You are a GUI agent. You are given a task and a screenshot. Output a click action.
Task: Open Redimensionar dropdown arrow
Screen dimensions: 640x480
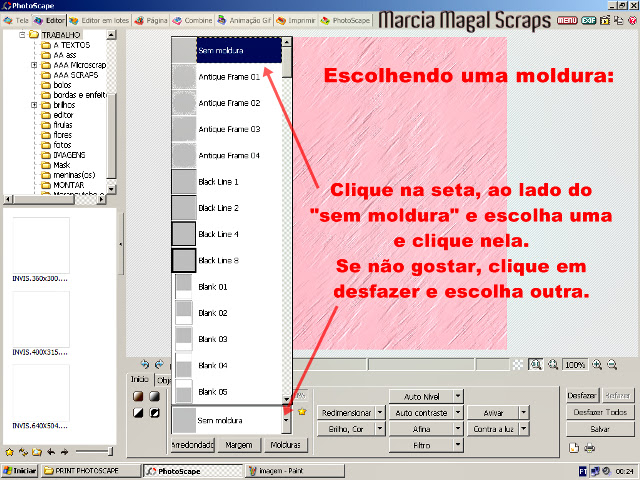[x=380, y=412]
